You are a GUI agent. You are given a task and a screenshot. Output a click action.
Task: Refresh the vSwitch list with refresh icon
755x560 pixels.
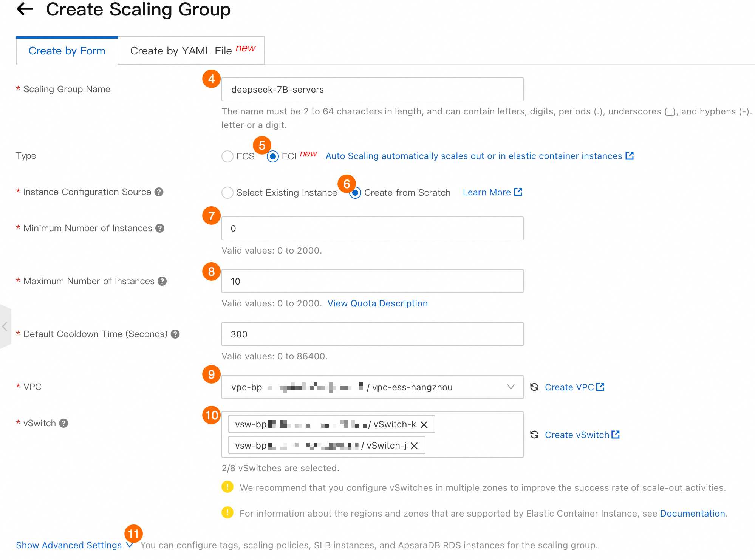[534, 435]
